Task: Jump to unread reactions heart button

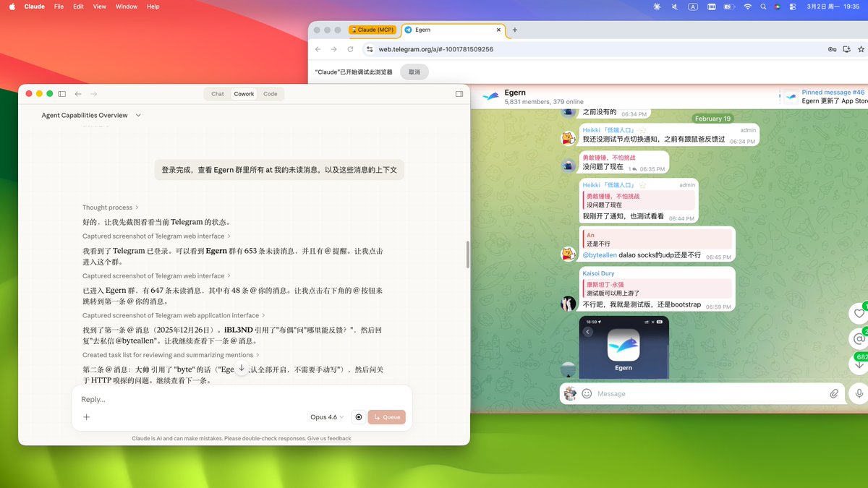Action: pos(859,313)
